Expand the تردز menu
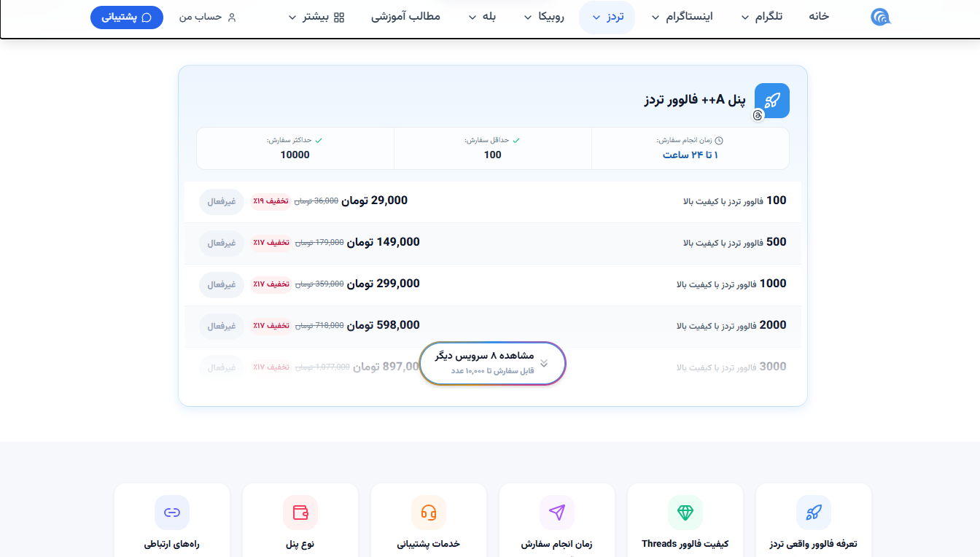Image resolution: width=980 pixels, height=557 pixels. 607,17
